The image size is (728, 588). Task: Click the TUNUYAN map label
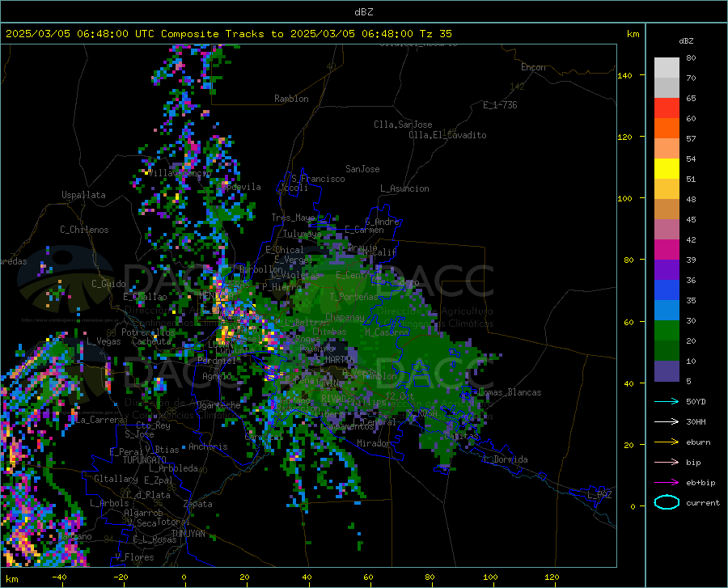188,533
